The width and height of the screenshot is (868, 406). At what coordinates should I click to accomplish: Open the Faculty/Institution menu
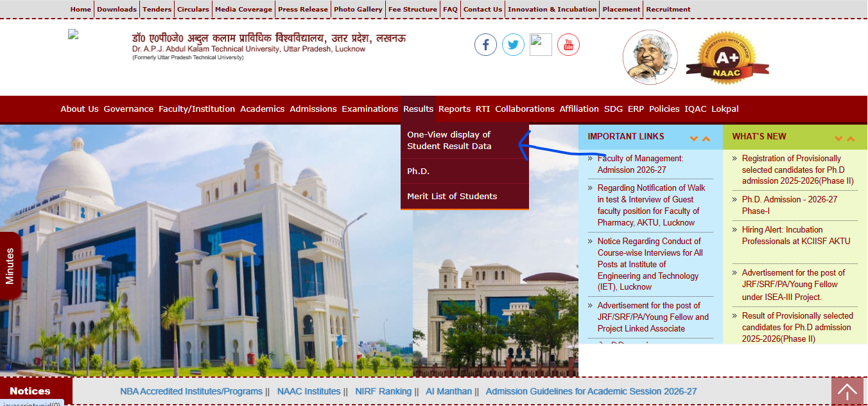197,109
